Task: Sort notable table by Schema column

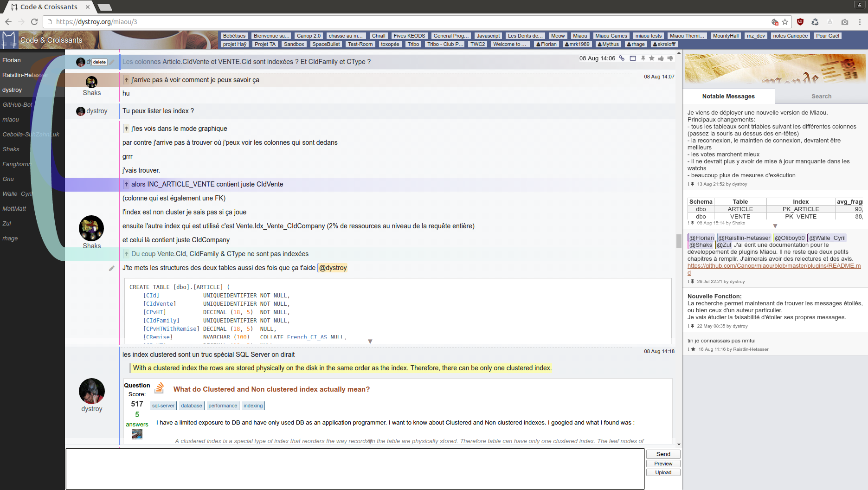Action: (701, 201)
